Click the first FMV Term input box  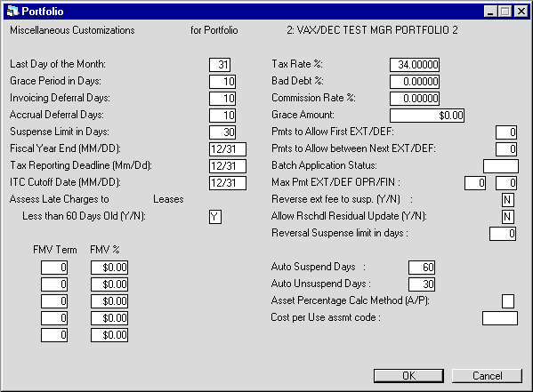[x=54, y=268]
